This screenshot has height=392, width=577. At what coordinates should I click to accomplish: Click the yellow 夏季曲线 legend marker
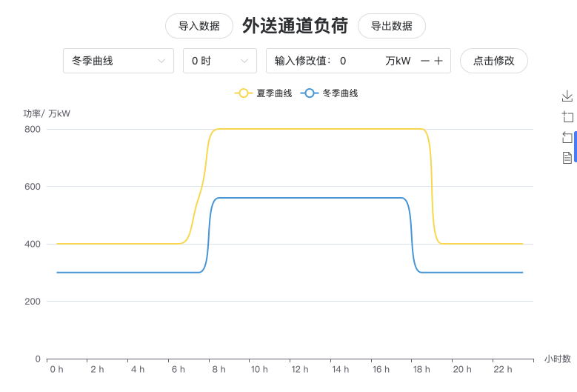coord(244,93)
